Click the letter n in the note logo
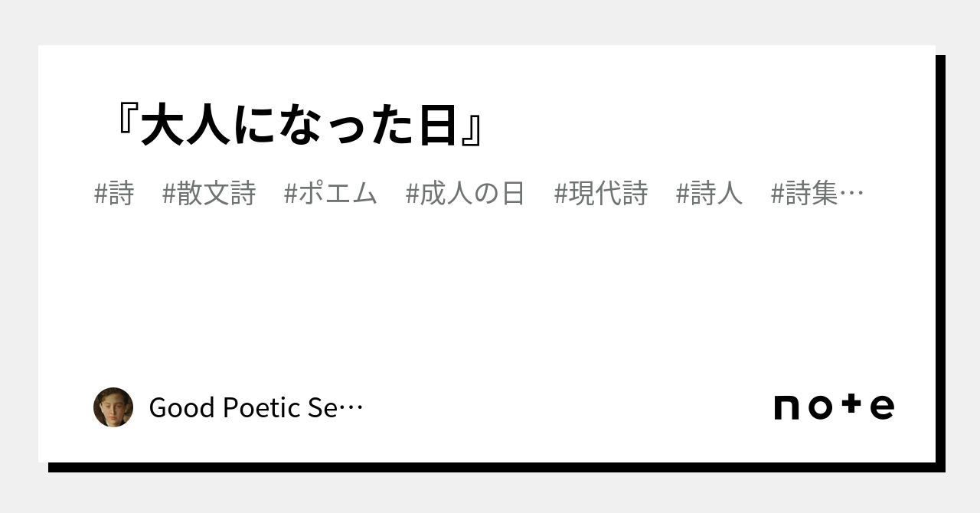 tap(787, 407)
